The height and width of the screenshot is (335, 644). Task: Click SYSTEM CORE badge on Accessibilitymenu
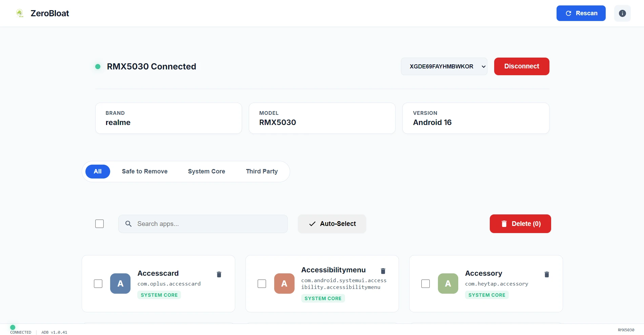[323, 298]
